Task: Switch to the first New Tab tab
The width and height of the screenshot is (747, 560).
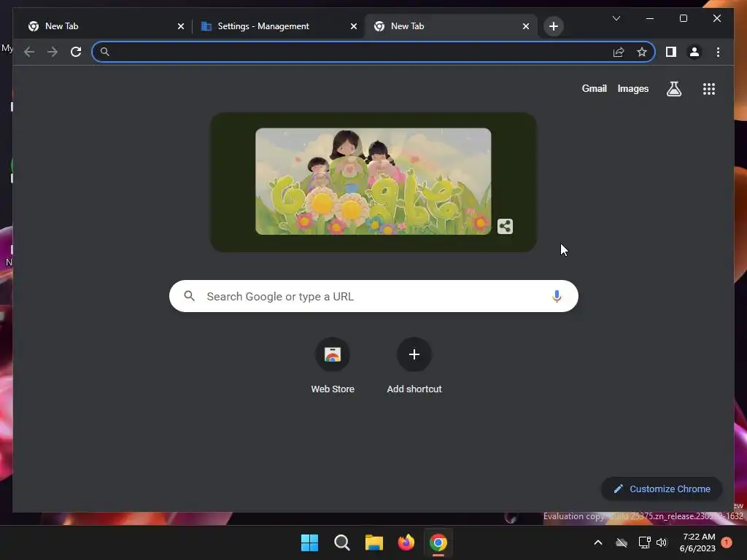Action: [x=106, y=26]
